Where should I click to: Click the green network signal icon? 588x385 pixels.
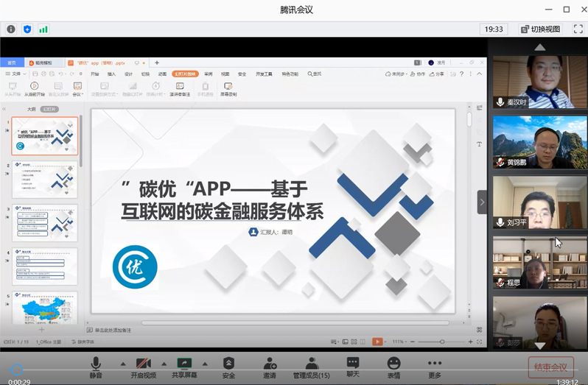click(x=43, y=29)
